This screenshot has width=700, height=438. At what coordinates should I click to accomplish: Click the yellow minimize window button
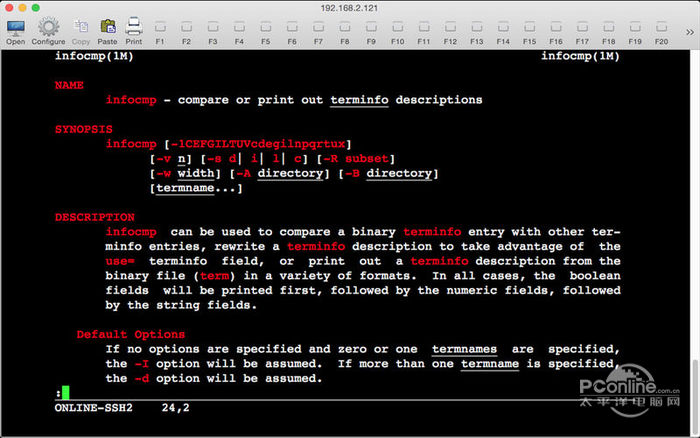pos(22,8)
